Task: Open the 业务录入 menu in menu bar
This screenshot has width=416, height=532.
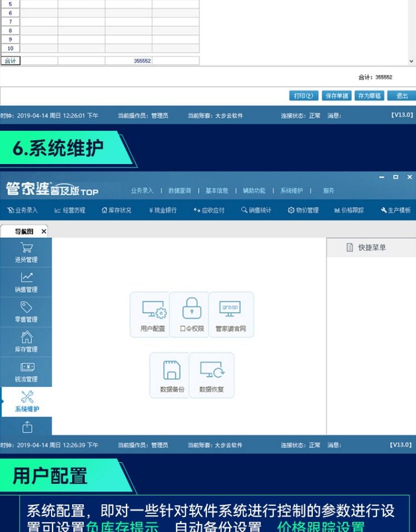Action: point(143,191)
